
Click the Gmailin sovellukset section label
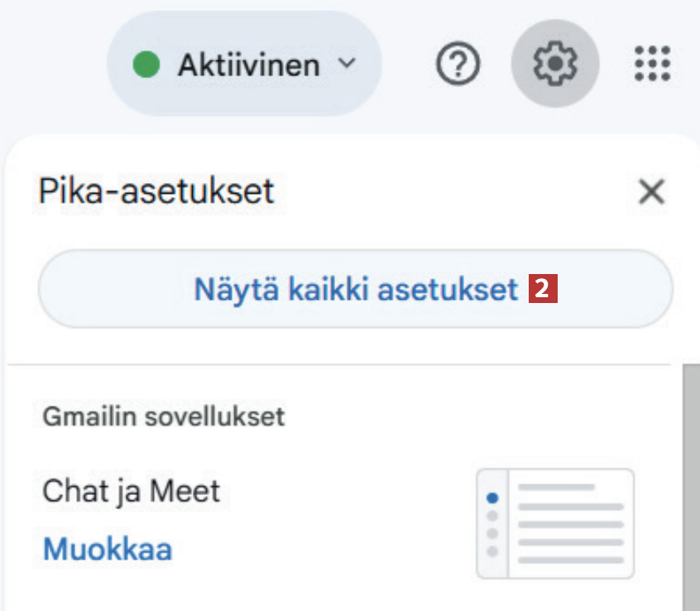click(x=163, y=416)
